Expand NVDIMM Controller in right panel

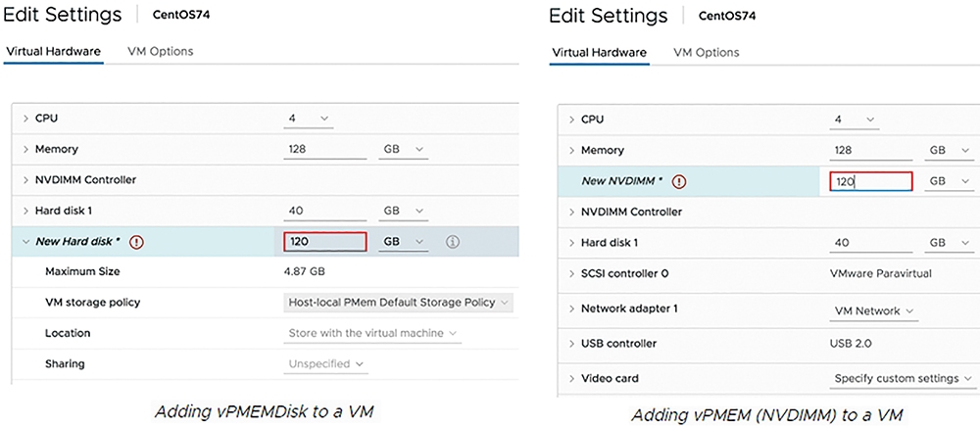[572, 212]
